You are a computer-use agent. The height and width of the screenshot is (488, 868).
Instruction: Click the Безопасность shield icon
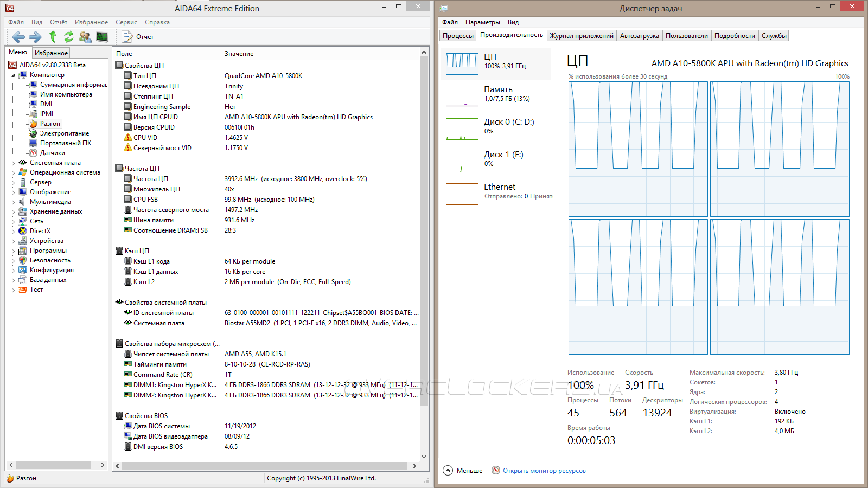[23, 260]
